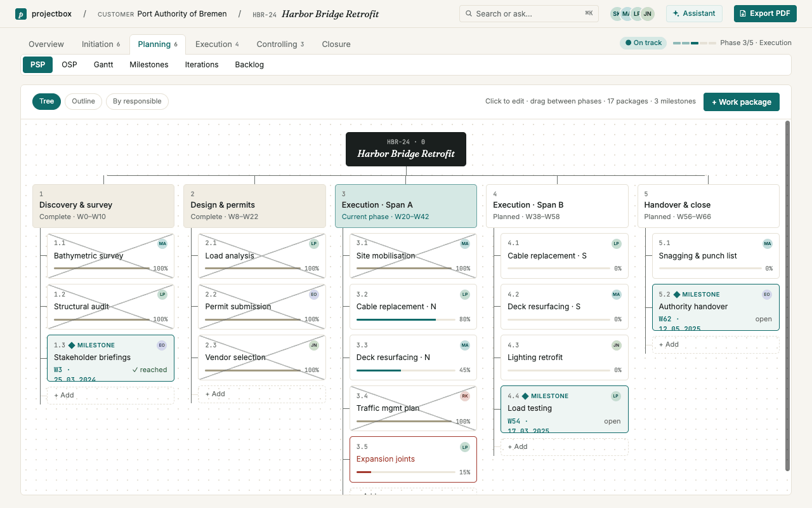
Task: Switch to the Milestones sub-tab
Action: [149, 65]
